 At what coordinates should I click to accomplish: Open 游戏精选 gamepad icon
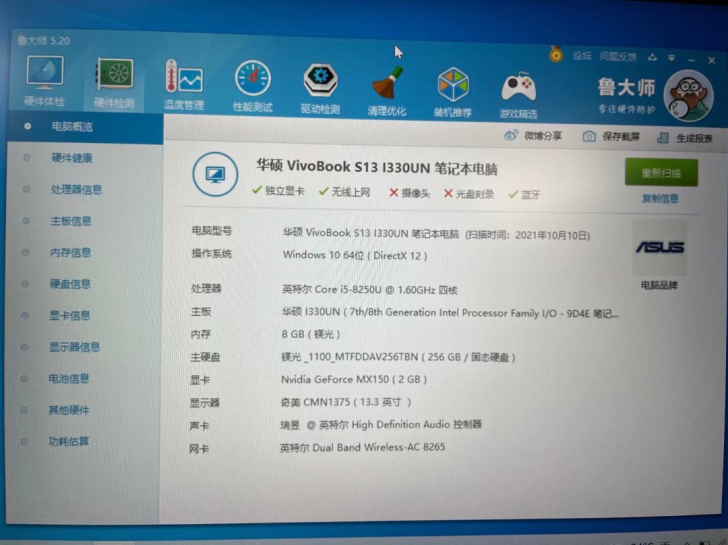coord(519,94)
